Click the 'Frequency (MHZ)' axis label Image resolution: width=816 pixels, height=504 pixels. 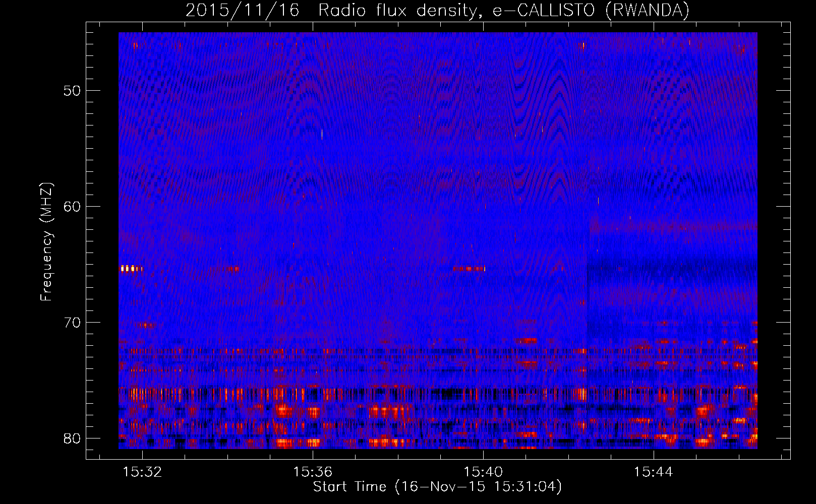click(x=46, y=242)
